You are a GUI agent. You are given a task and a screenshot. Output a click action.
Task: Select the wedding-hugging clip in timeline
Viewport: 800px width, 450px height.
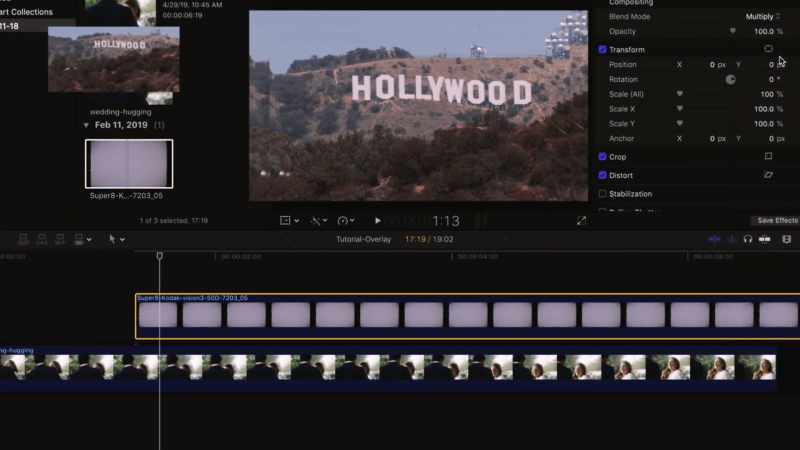pyautogui.click(x=388, y=369)
